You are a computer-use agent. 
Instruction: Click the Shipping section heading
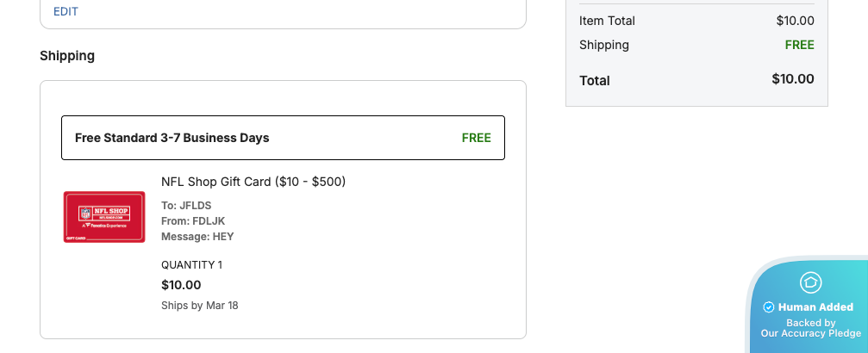point(67,56)
